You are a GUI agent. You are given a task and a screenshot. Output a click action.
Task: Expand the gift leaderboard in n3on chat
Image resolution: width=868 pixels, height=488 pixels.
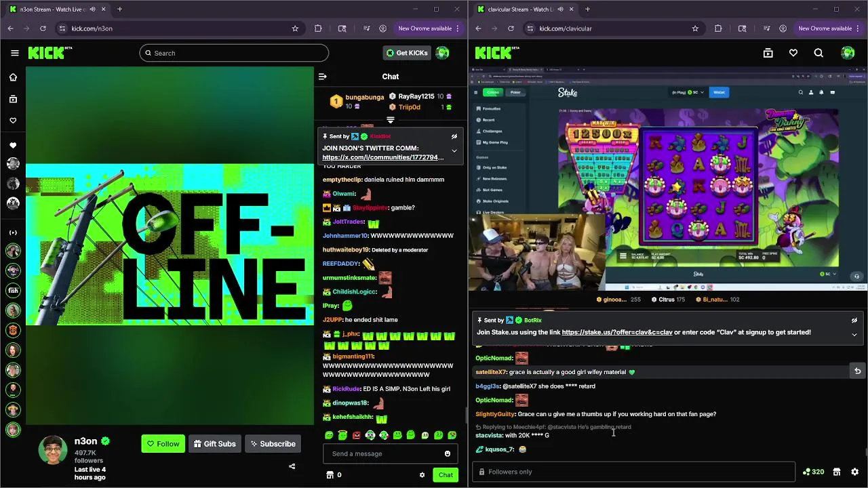tap(391, 120)
